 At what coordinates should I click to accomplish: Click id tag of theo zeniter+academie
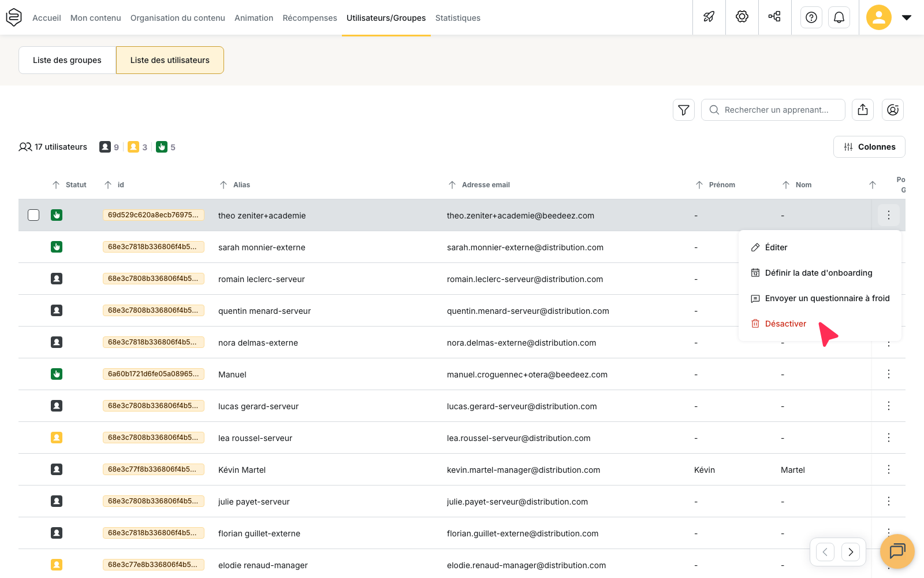[x=153, y=215]
